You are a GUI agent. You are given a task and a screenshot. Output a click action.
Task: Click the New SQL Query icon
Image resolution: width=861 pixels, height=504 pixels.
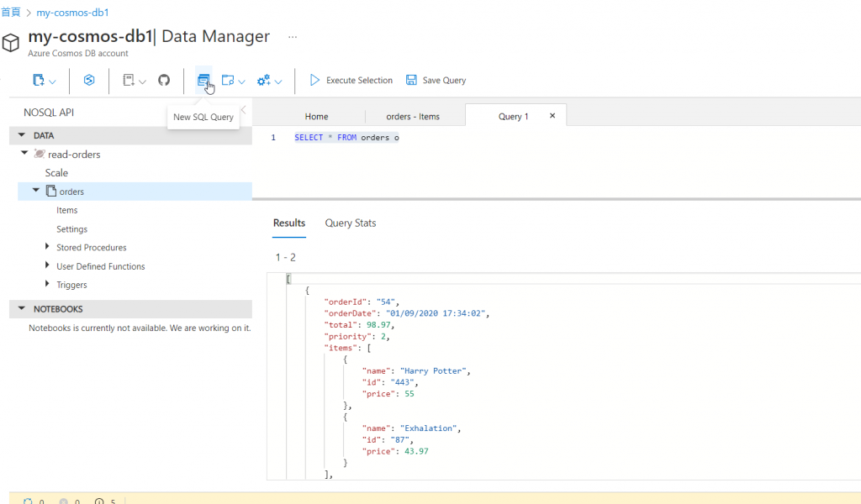pyautogui.click(x=203, y=81)
